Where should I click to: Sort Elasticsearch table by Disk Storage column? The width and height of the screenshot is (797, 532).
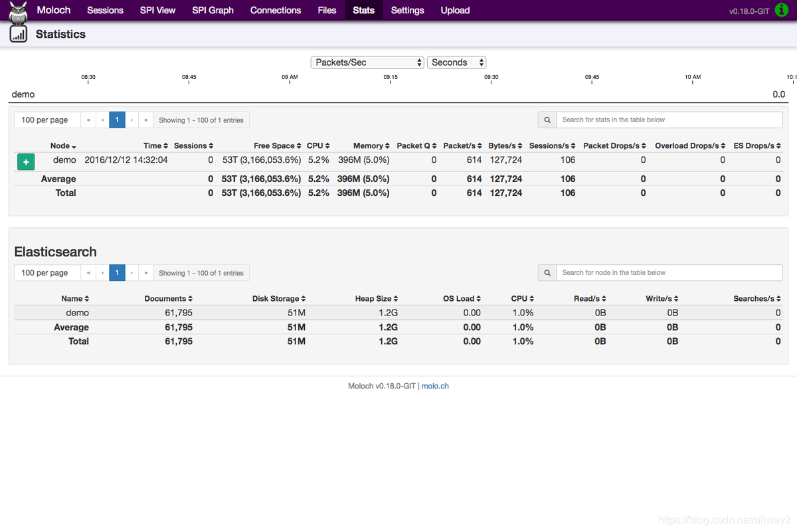[279, 299]
